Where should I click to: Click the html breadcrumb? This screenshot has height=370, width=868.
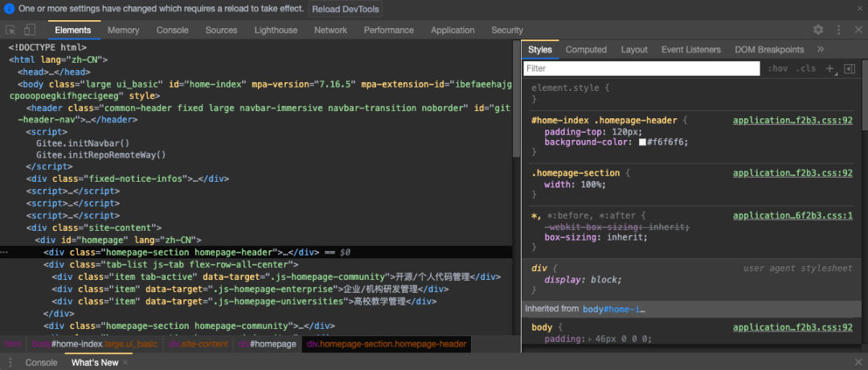click(13, 344)
